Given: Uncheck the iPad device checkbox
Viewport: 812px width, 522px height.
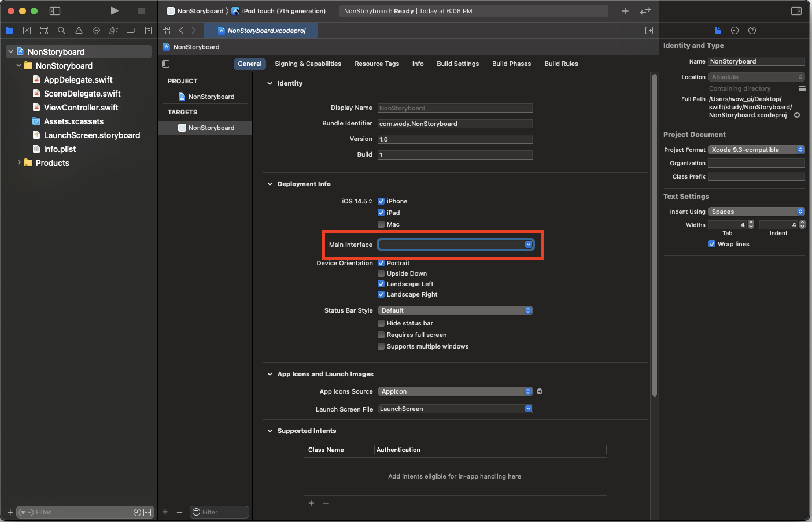Looking at the screenshot, I should tap(381, 213).
